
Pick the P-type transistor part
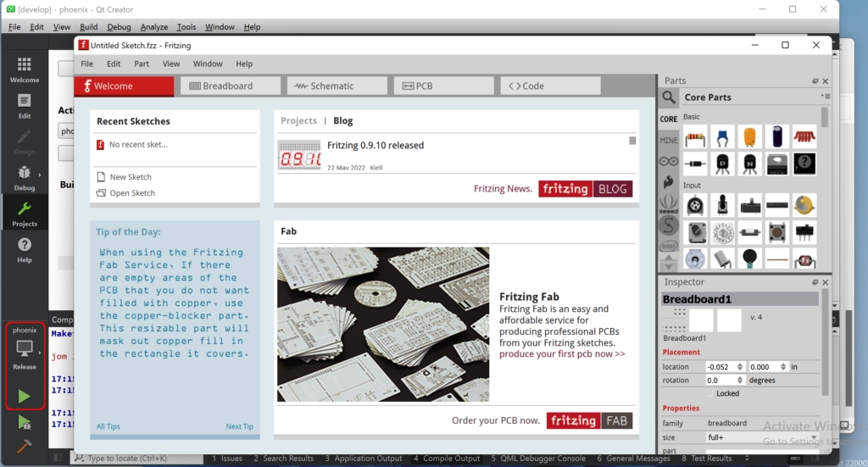point(722,164)
